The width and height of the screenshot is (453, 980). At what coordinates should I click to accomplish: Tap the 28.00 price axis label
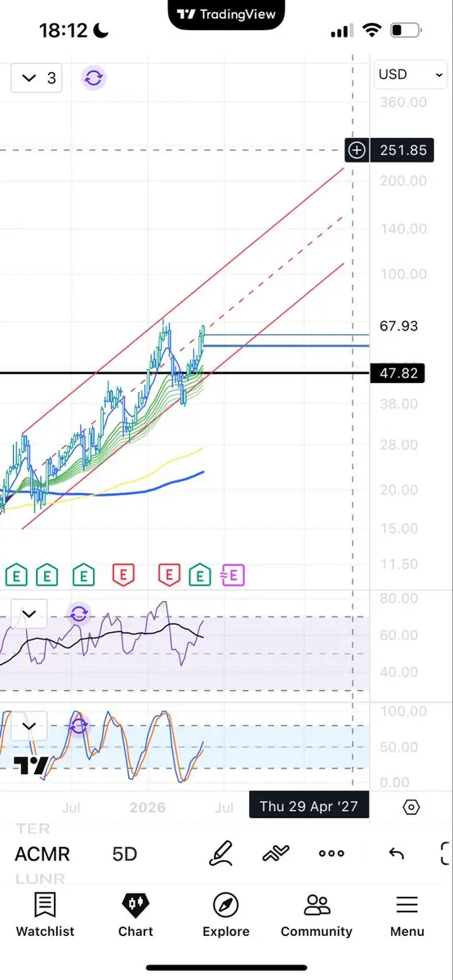(399, 445)
